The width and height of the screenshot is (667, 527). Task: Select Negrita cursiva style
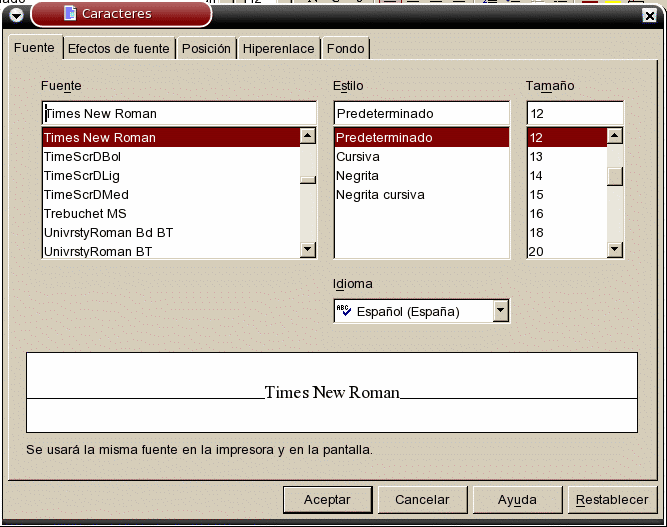click(x=380, y=194)
